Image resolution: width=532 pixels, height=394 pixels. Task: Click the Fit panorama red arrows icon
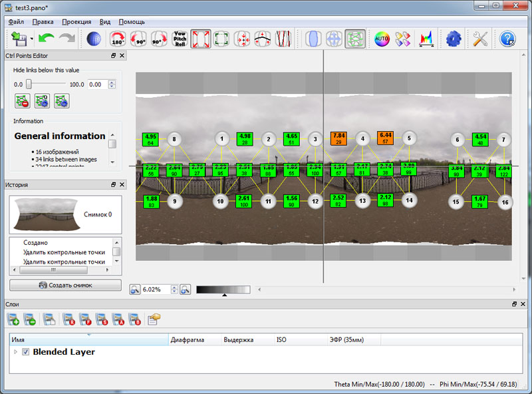[x=201, y=39]
